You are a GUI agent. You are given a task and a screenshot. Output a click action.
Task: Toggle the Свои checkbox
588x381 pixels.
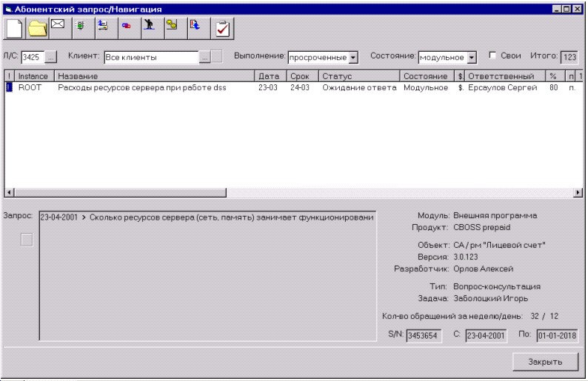492,55
